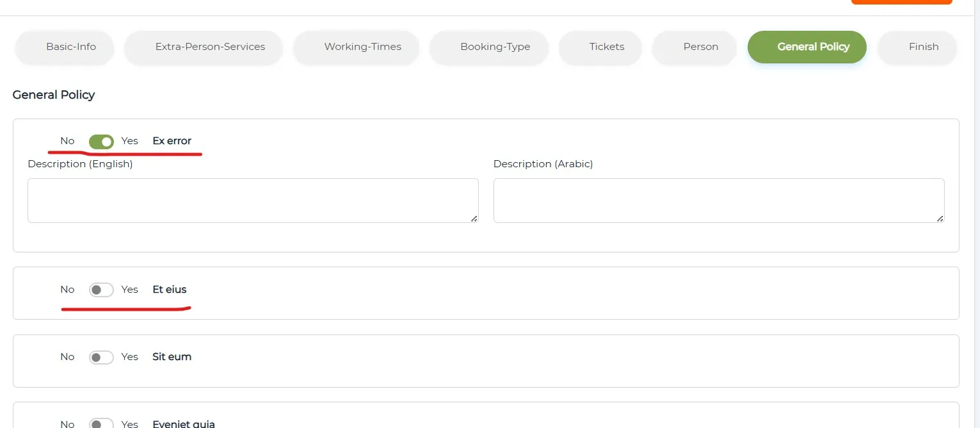Turn on the Sit eum toggle
The image size is (980, 428).
(101, 358)
